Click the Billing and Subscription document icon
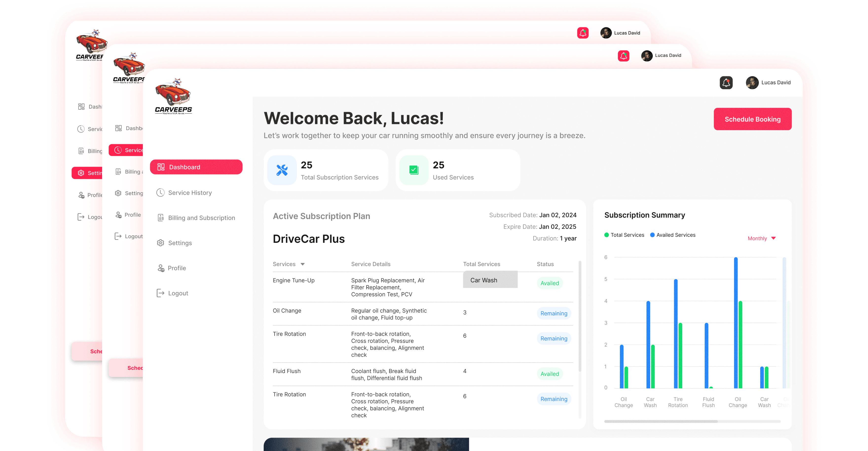This screenshot has width=868, height=451. 161,218
